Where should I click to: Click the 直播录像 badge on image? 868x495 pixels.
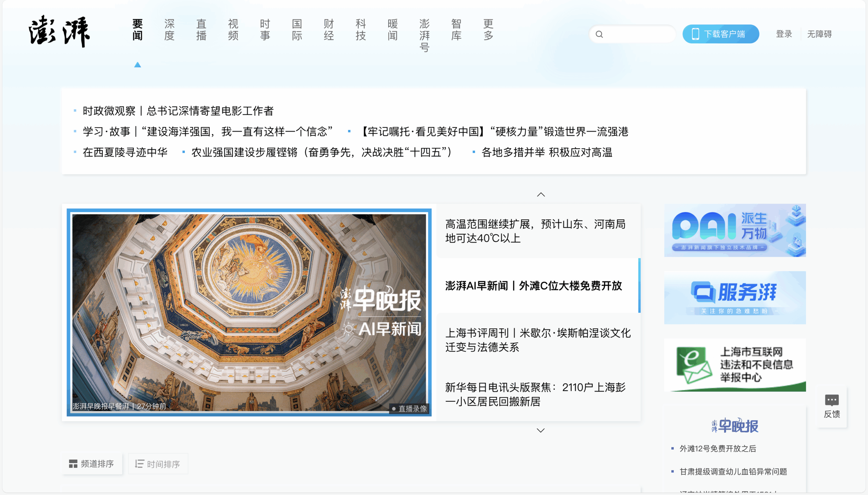click(409, 408)
